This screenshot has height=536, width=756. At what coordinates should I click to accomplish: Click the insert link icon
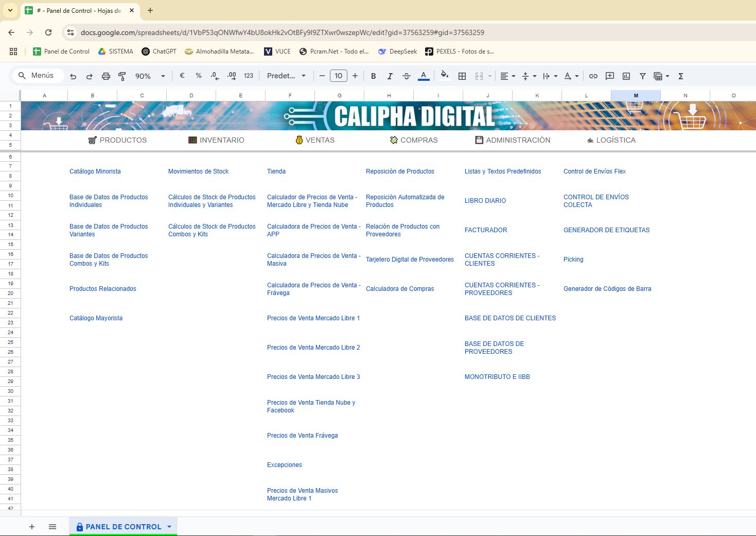coord(593,76)
